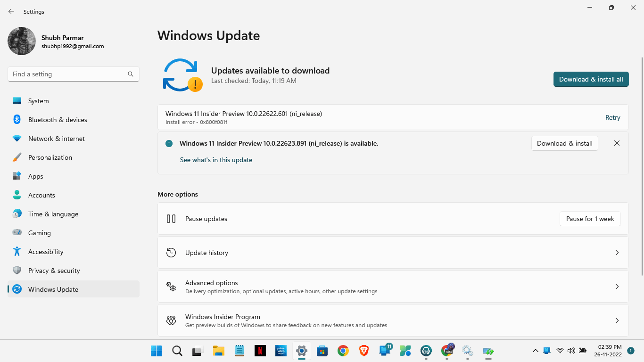Expand Advanced options chevron
The height and width of the screenshot is (362, 644).
[x=617, y=287]
